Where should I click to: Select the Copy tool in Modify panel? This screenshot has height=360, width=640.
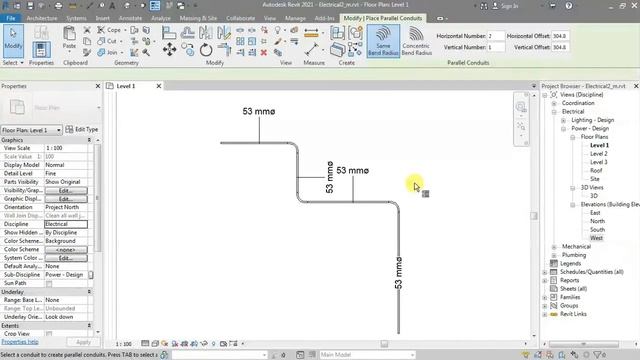point(188,50)
